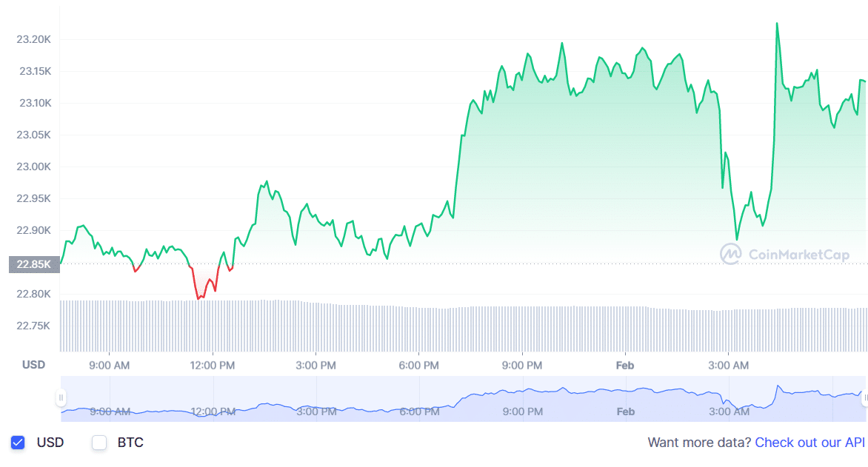Click the highlighted 22.85K price marker

coord(34,264)
